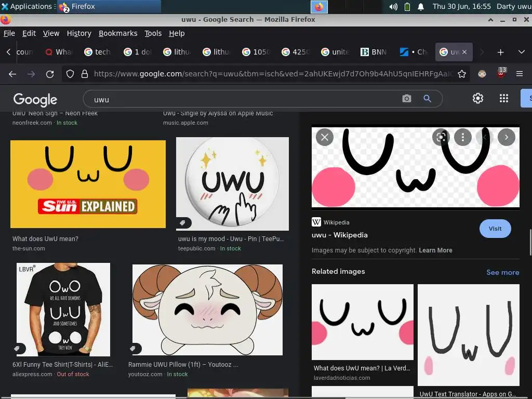Open a new tab with plus icon
Viewport: 532px width, 399px height.
point(500,52)
